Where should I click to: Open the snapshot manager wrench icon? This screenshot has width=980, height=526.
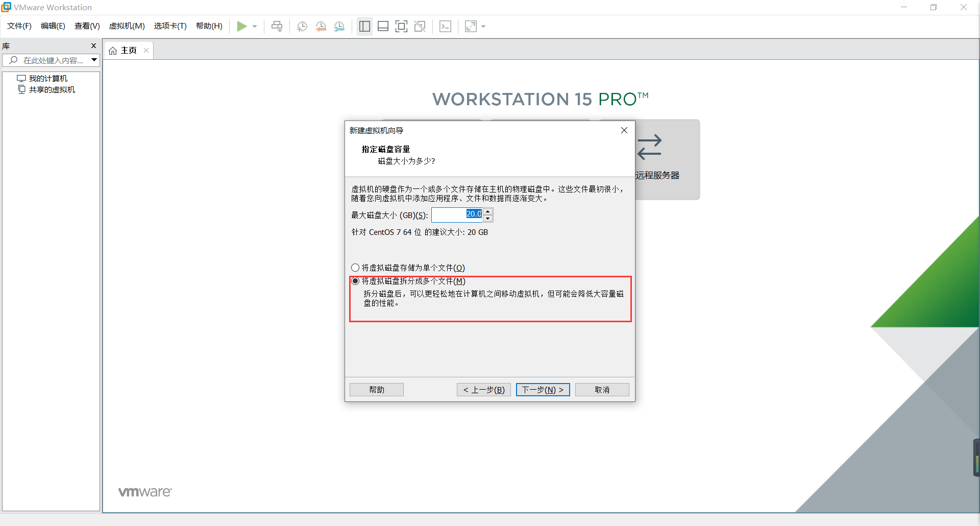339,26
